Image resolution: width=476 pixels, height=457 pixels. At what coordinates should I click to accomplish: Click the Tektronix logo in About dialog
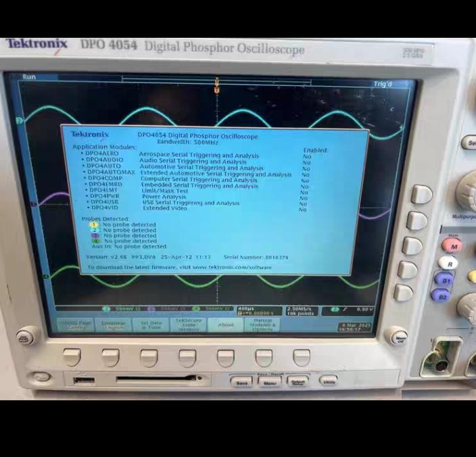click(89, 134)
